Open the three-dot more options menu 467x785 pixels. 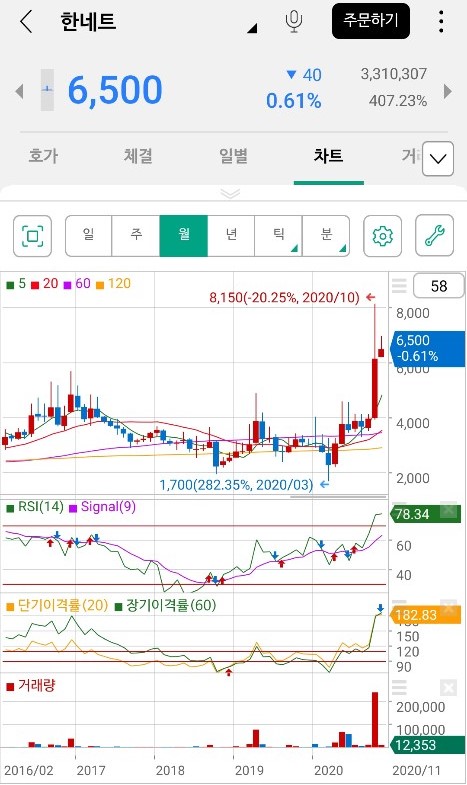[x=441, y=22]
